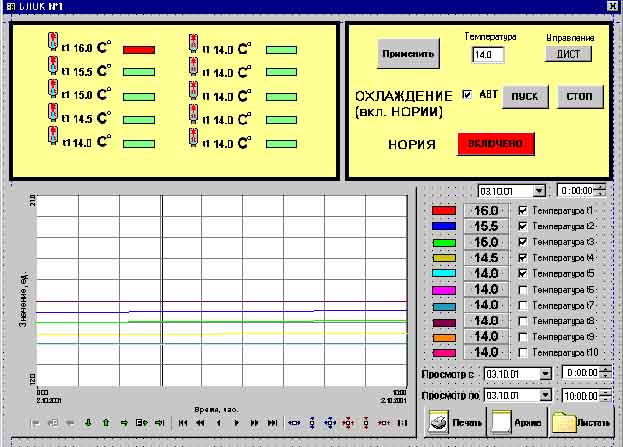Image resolution: width=623 pixels, height=447 pixels.
Task: Enable the Температура t6 checkbox
Action: (523, 289)
